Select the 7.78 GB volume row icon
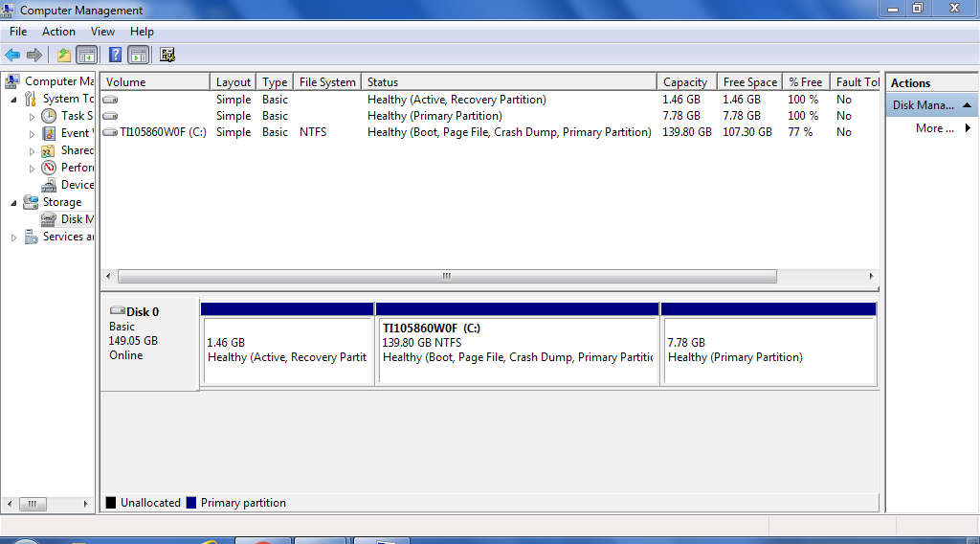This screenshot has width=980, height=544. pyautogui.click(x=110, y=116)
